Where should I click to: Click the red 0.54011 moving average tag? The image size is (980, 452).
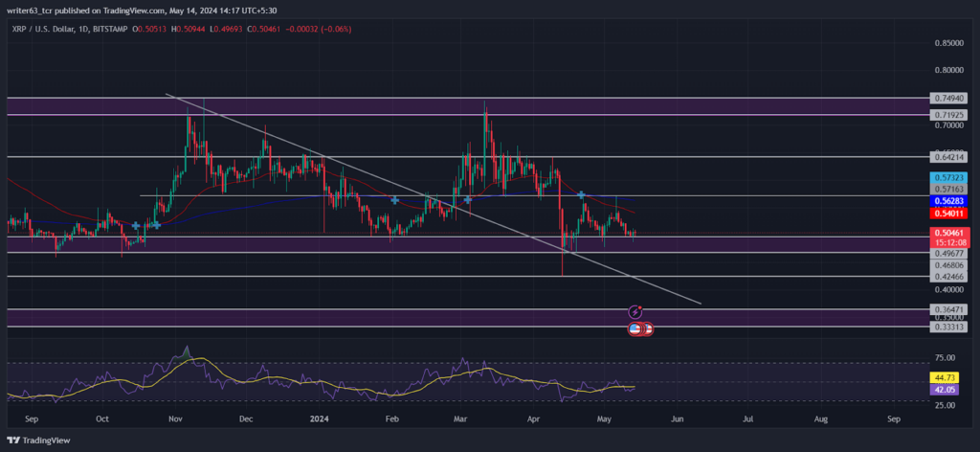948,214
